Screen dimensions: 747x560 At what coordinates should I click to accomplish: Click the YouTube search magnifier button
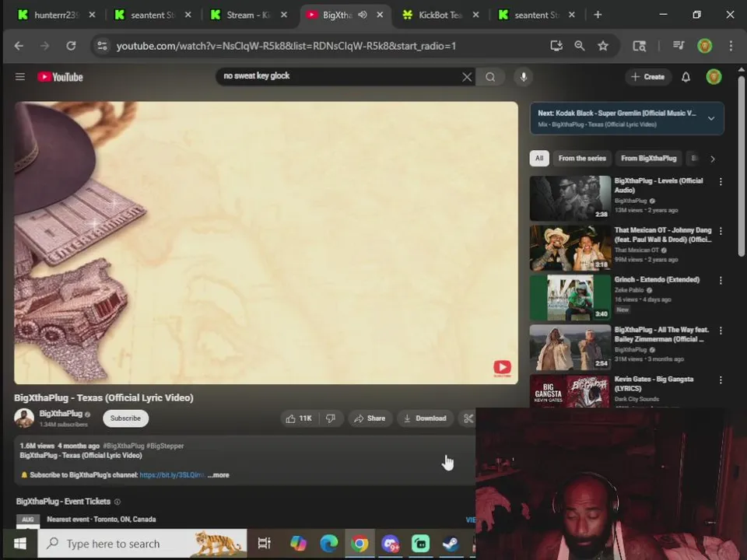pos(490,77)
